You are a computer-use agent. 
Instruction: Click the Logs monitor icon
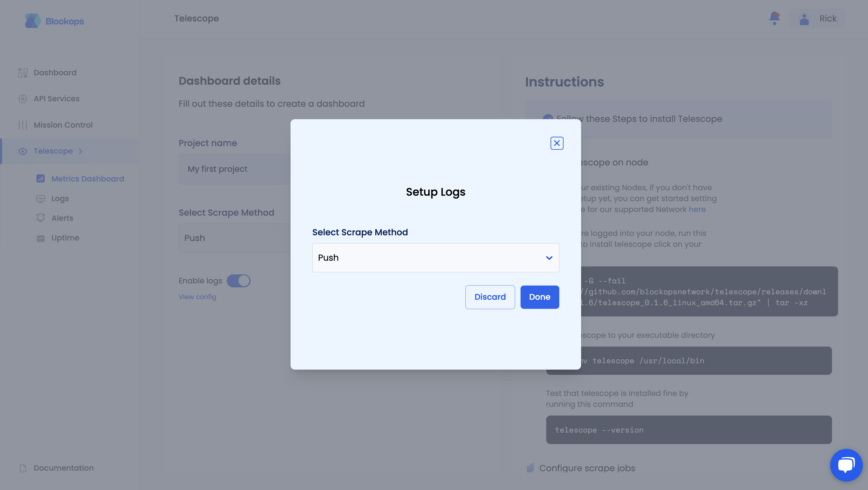click(41, 199)
